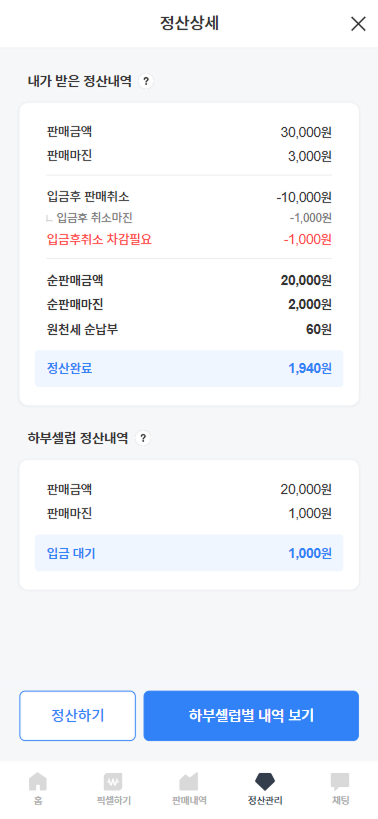The image size is (378, 819).
Task: Open 판매내역 chart icon
Action: click(x=189, y=782)
